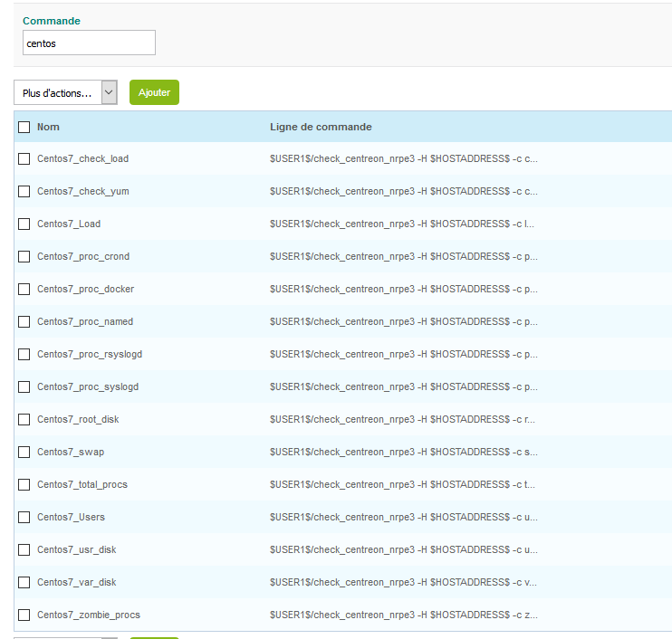Check the Centos7_usr_disk row checkbox
The image size is (672, 639).
click(24, 549)
